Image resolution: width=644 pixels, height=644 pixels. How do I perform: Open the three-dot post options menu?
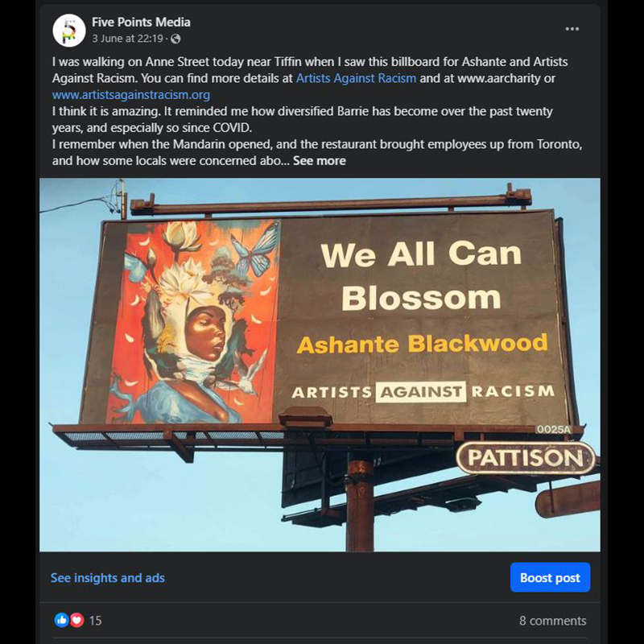572,29
